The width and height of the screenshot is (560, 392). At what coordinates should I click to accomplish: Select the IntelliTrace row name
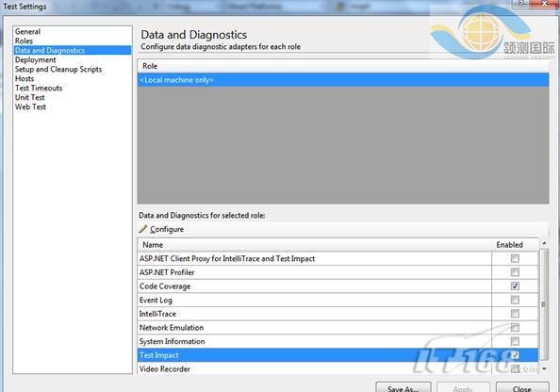[x=157, y=314]
